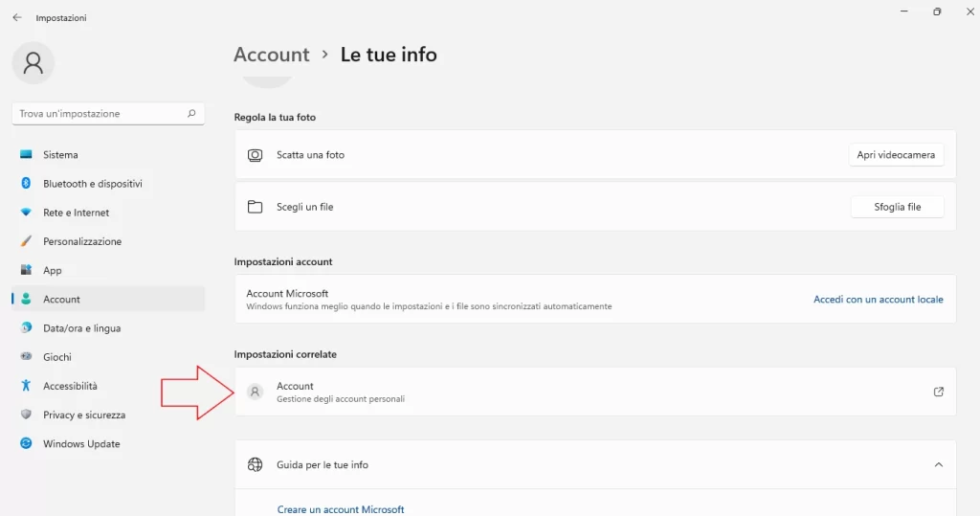The height and width of the screenshot is (516, 980).
Task: Click the user profile avatar in sidebar
Action: click(33, 62)
